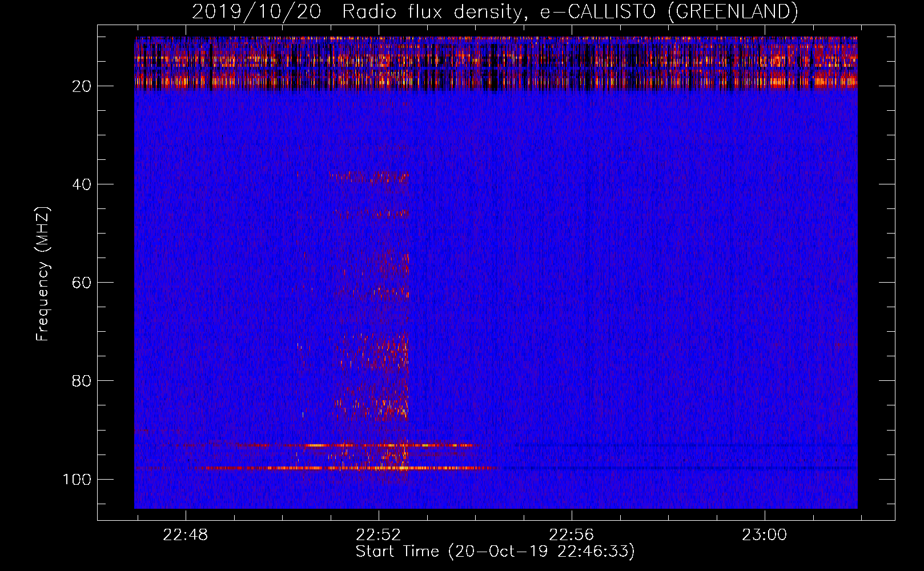Click the plot title with date 2019/10/20
This screenshot has height=571, width=924.
pyautogui.click(x=495, y=12)
